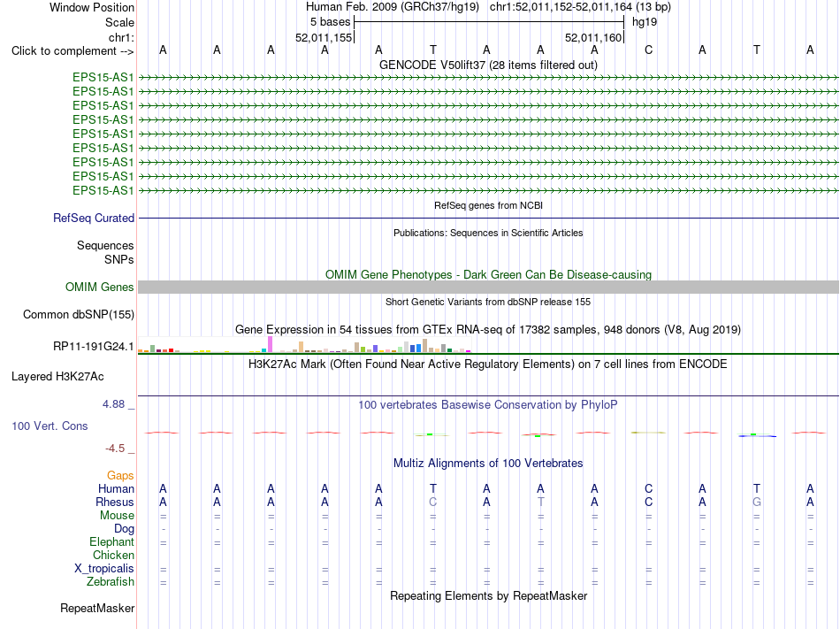Click the chr1: ruler label
Screen dimensions: 840x629
click(121, 37)
